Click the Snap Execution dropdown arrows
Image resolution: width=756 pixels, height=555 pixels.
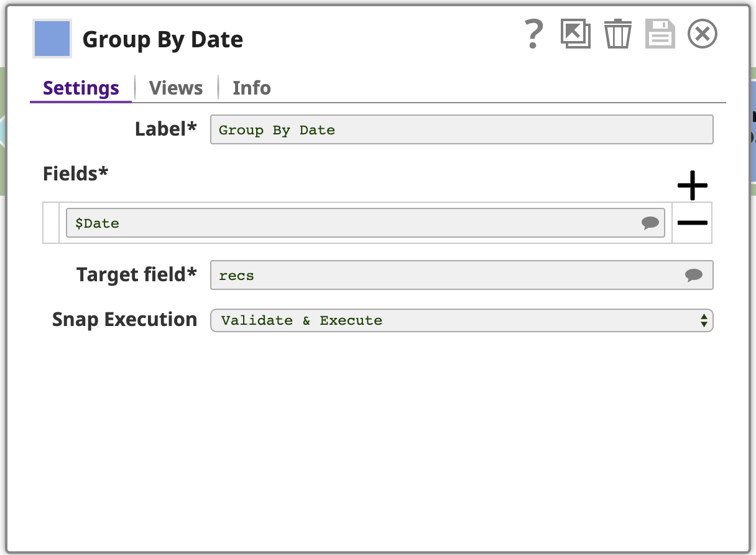point(704,320)
